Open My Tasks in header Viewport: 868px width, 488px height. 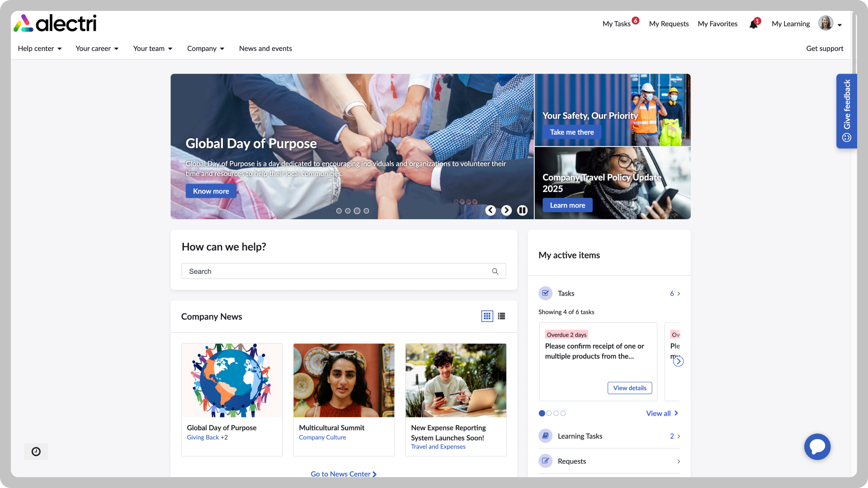[x=617, y=24]
